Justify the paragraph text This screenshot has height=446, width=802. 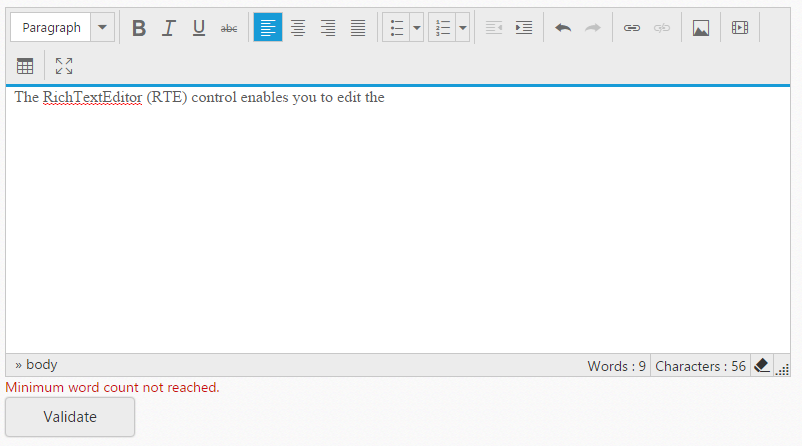(x=358, y=28)
